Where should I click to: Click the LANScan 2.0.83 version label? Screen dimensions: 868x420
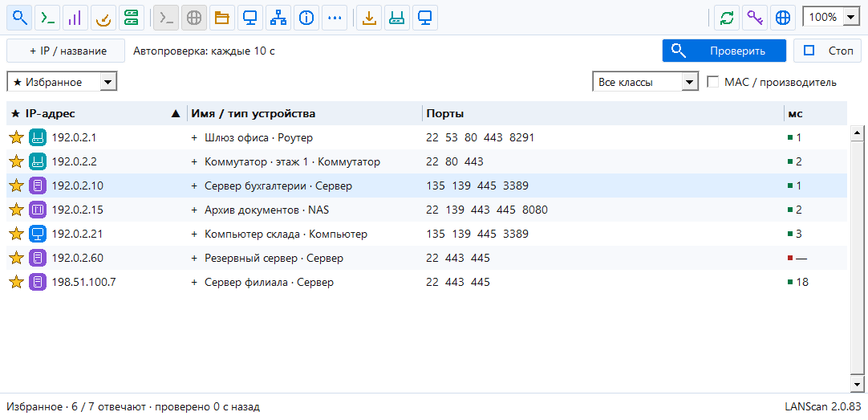(x=822, y=406)
